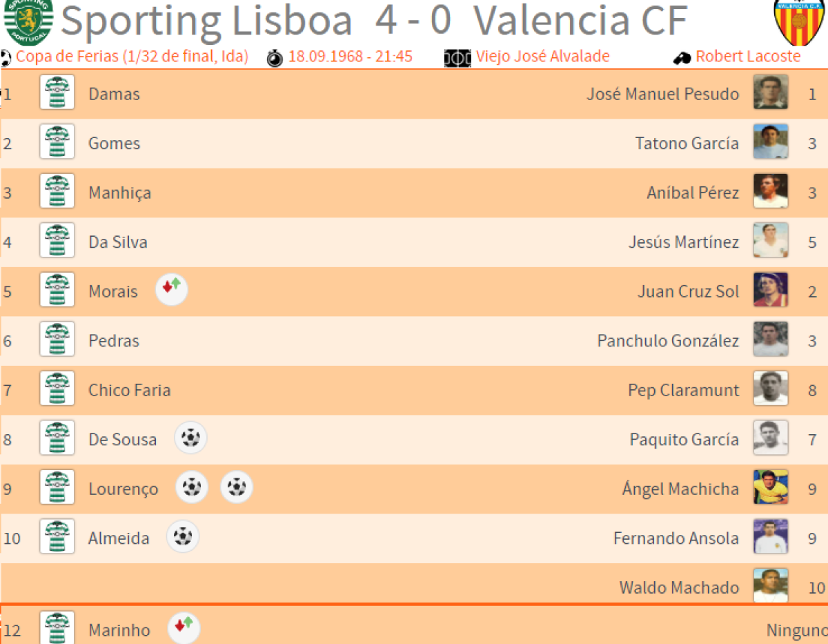The height and width of the screenshot is (644, 828).
Task: Click Waldo Machado's player photo
Action: (x=770, y=586)
